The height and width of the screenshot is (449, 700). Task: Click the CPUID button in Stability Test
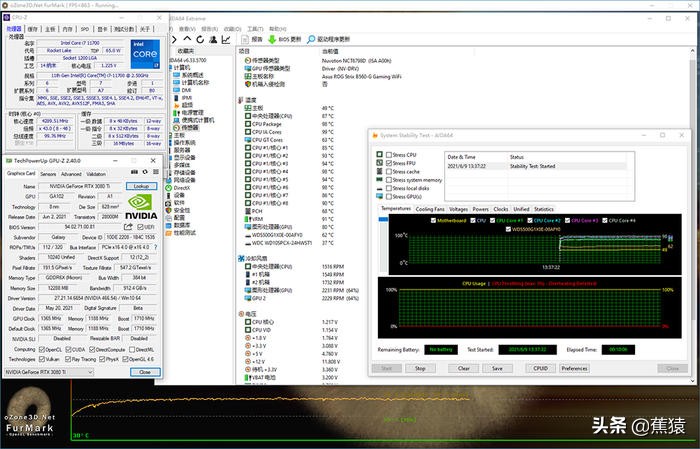[540, 368]
